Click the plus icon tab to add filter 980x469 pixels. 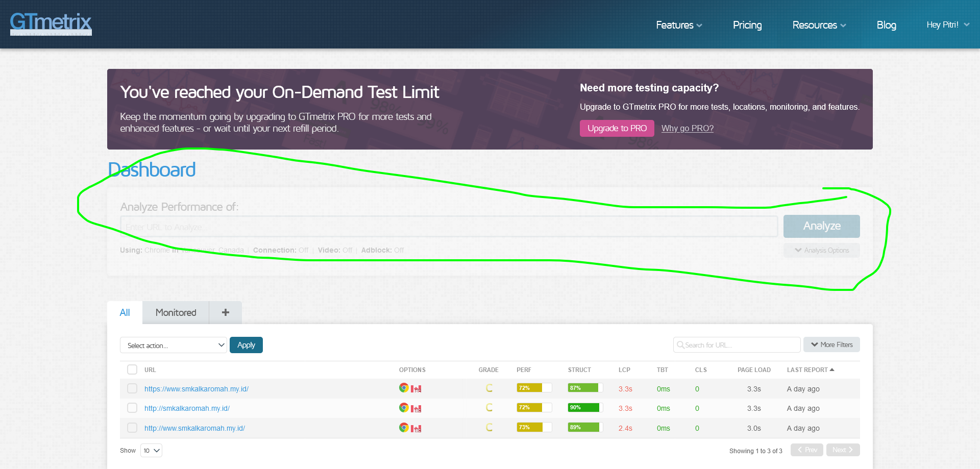point(226,312)
